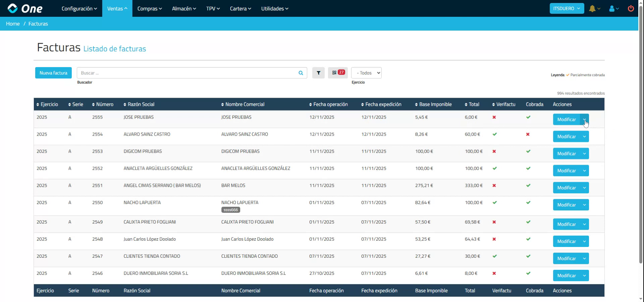This screenshot has height=302, width=644.
Task: Open the filter icon next to search
Action: point(318,73)
